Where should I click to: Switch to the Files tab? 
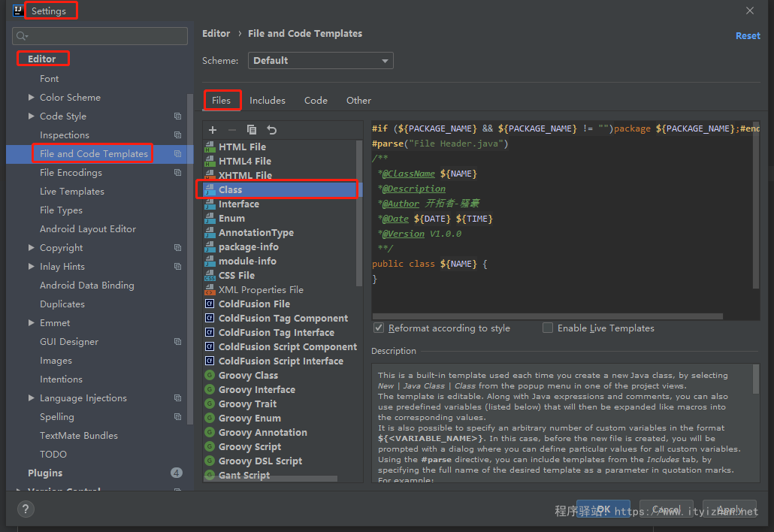[x=221, y=100]
